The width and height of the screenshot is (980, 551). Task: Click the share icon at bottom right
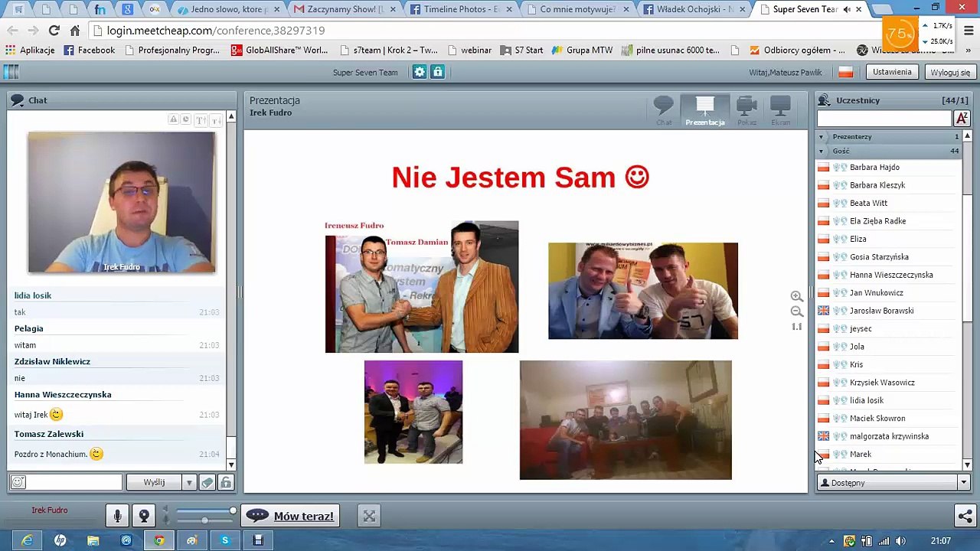[x=965, y=517]
